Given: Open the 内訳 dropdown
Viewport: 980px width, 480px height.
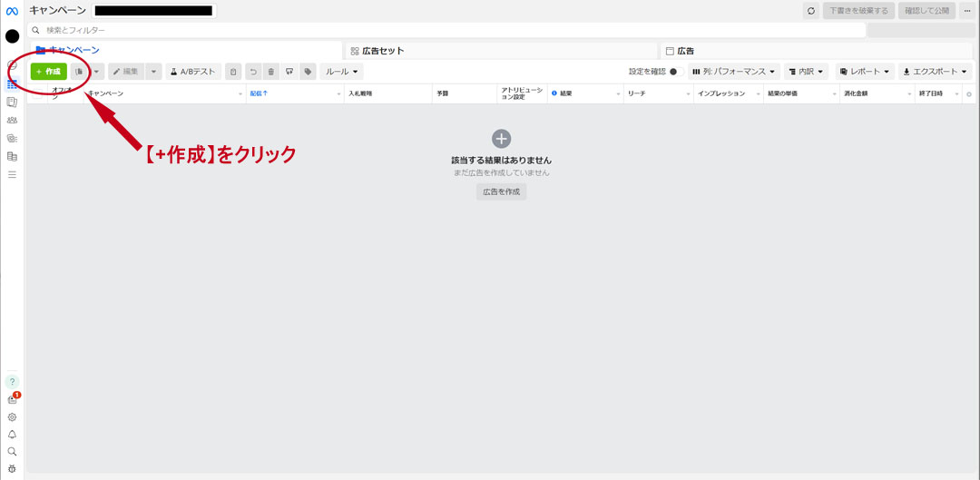Looking at the screenshot, I should 807,72.
